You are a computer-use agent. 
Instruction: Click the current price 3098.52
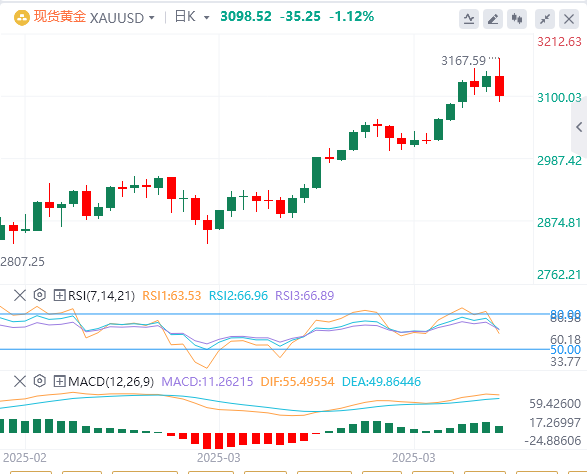pyautogui.click(x=246, y=16)
